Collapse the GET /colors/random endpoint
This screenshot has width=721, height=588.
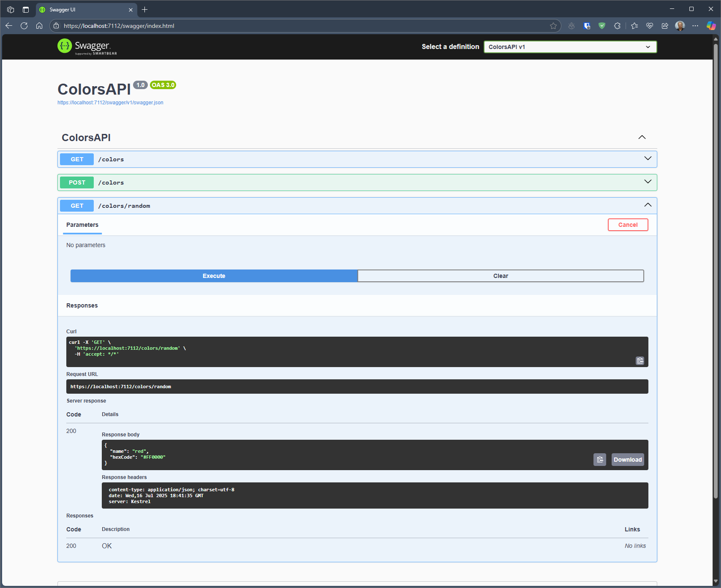[x=647, y=205]
